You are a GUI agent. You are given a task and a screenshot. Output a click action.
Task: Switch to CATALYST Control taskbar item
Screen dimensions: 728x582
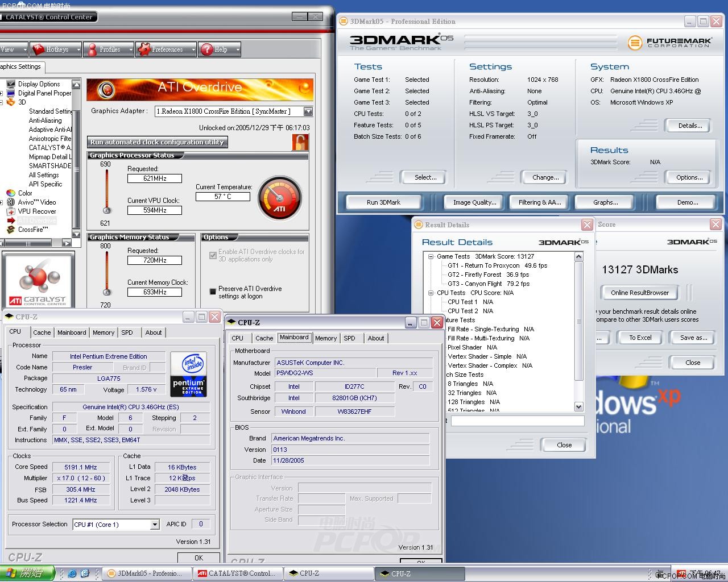pos(237,573)
